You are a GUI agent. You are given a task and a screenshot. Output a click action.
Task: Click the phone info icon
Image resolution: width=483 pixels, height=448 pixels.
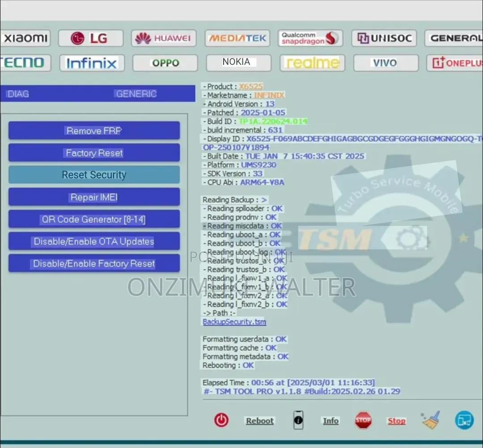pyautogui.click(x=298, y=420)
